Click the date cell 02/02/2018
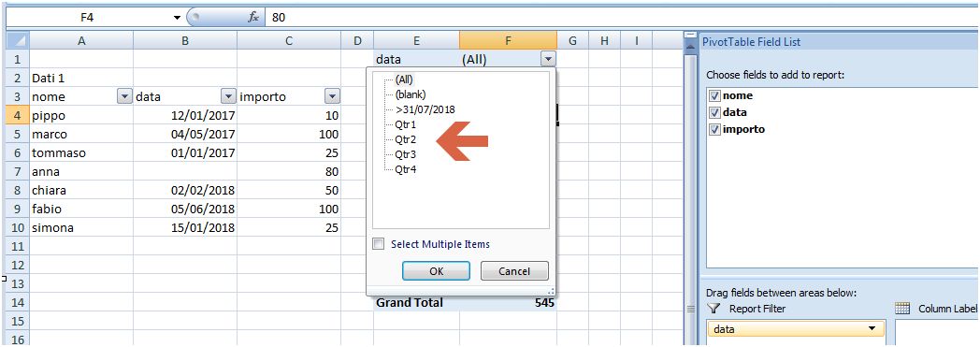980x347 pixels. 185,190
